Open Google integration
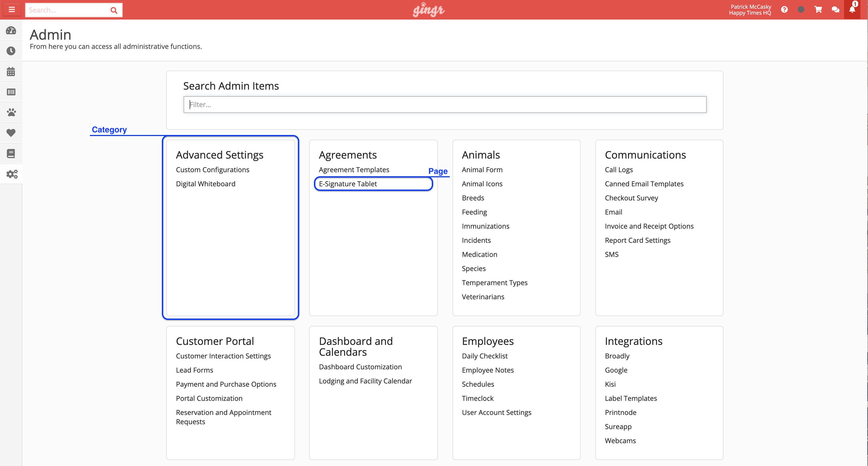 [616, 370]
